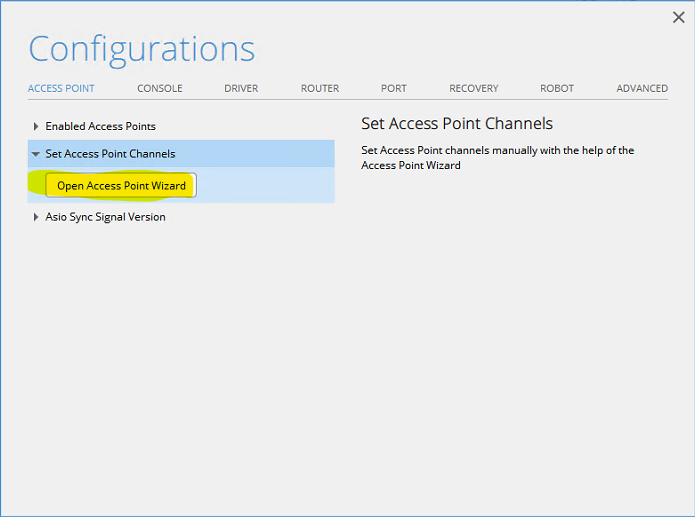Select the Asio Sync Signal Version label
Viewport: 695px width, 517px height.
[x=105, y=217]
